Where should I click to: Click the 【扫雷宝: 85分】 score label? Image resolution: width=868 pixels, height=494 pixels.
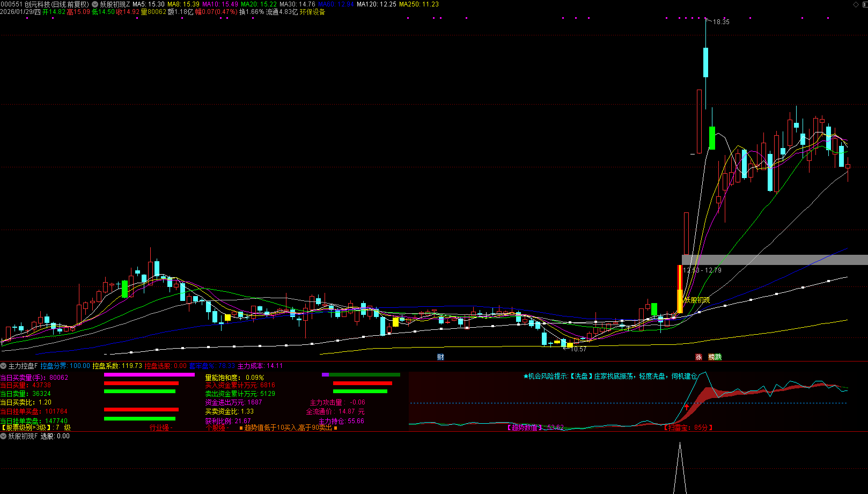(688, 427)
